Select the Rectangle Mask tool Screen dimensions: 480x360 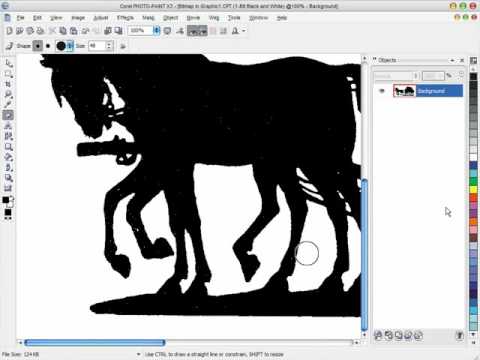pos(9,74)
